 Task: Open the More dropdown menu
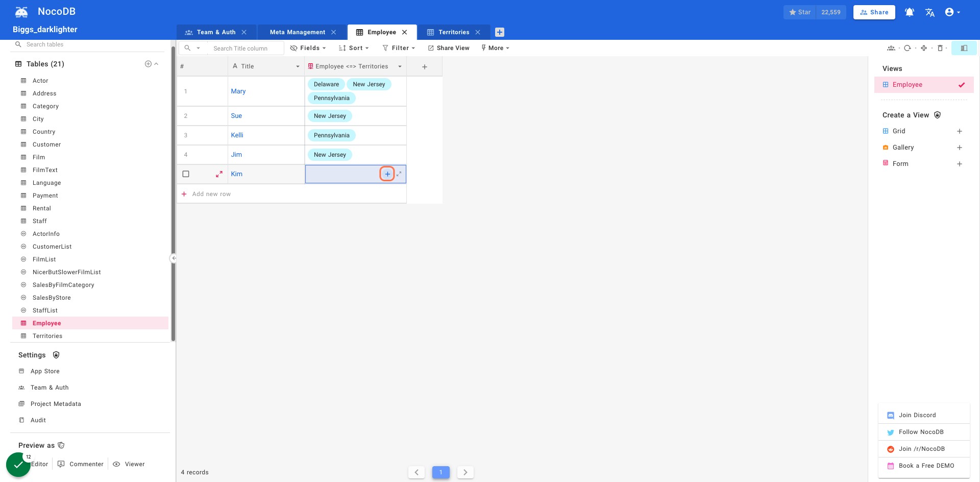pos(495,48)
